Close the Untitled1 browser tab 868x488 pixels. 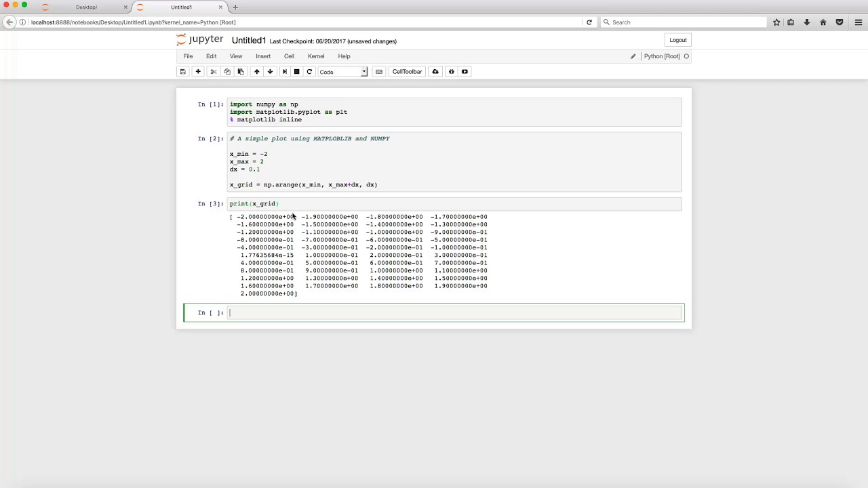[x=220, y=7]
